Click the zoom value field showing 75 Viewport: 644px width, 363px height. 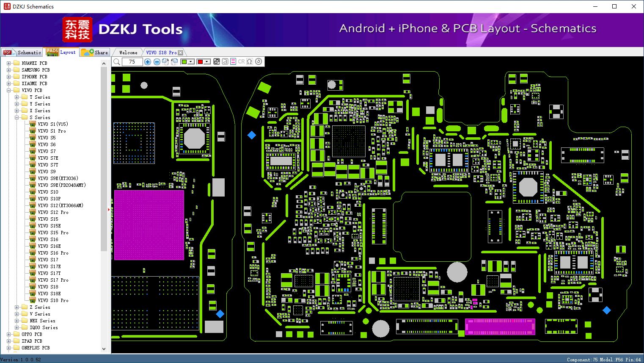point(132,62)
